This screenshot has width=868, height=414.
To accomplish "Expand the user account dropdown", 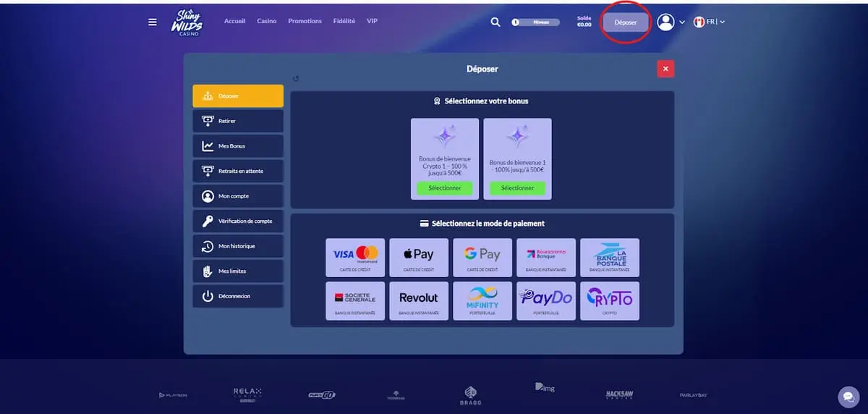I will [671, 22].
